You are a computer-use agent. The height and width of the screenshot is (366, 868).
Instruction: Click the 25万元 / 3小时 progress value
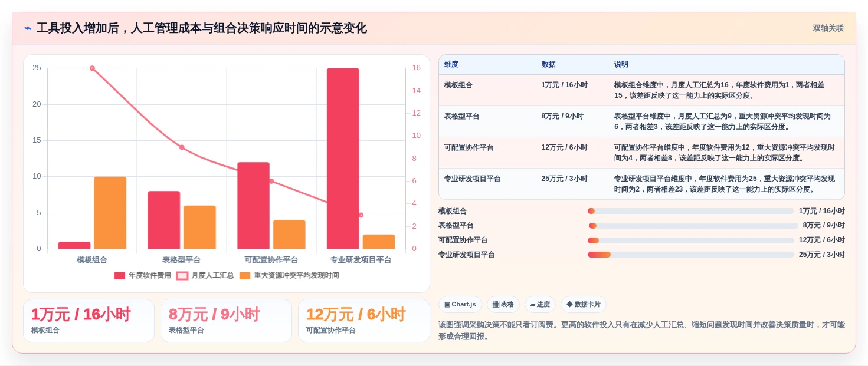pos(822,255)
